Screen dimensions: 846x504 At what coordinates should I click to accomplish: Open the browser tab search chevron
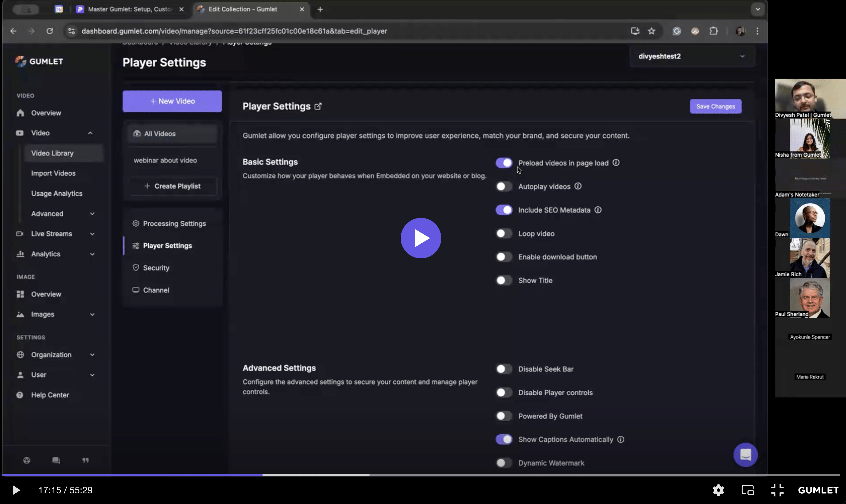757,9
